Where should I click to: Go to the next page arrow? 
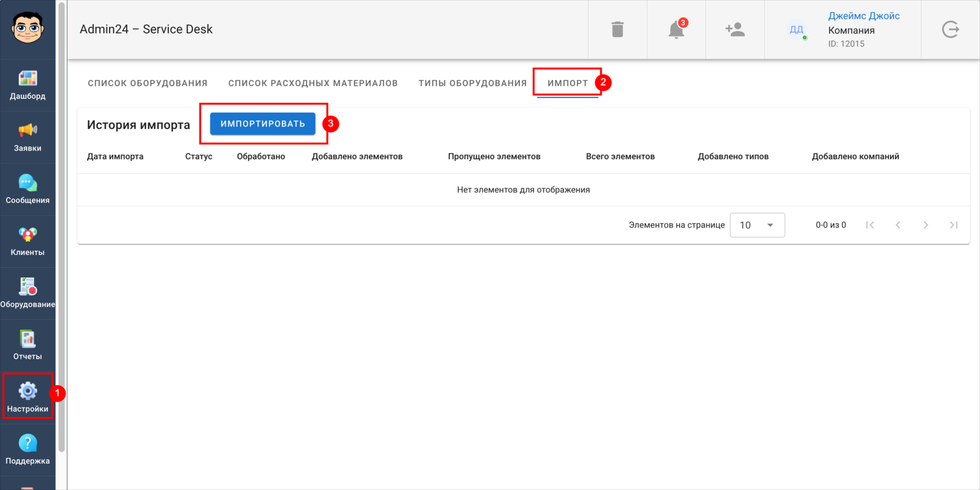coord(926,225)
